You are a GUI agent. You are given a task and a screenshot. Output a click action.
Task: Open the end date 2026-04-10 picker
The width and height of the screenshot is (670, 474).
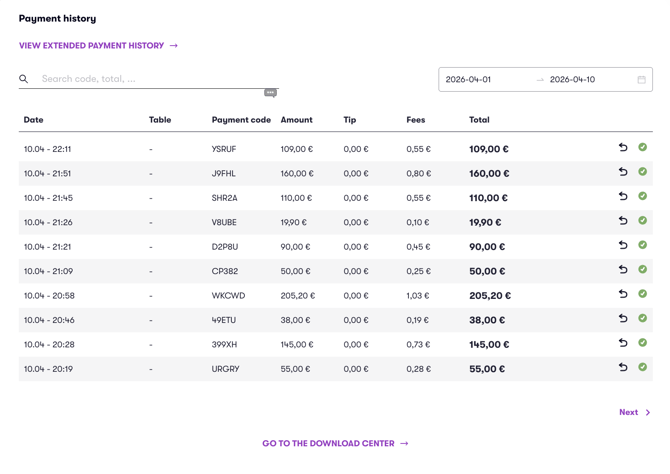pyautogui.click(x=572, y=79)
